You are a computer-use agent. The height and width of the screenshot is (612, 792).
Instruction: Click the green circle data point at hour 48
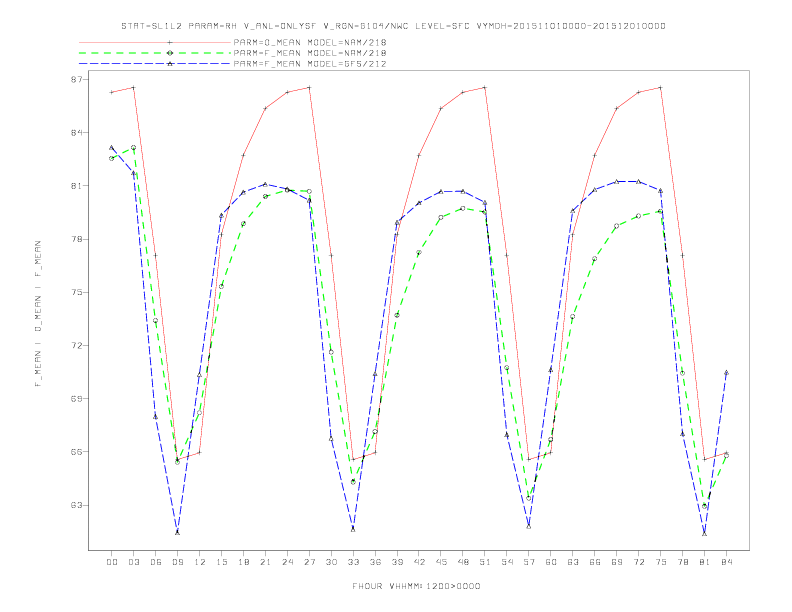(463, 209)
